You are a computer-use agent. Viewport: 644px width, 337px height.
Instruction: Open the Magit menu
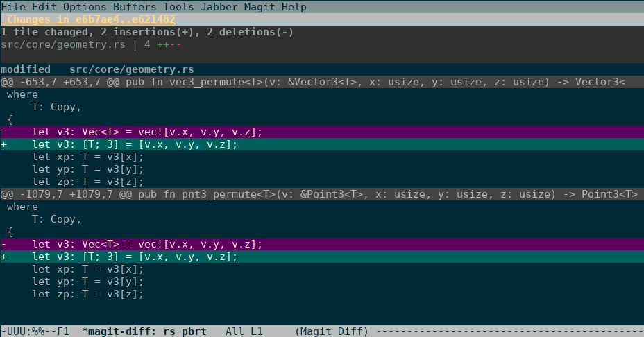pos(260,7)
